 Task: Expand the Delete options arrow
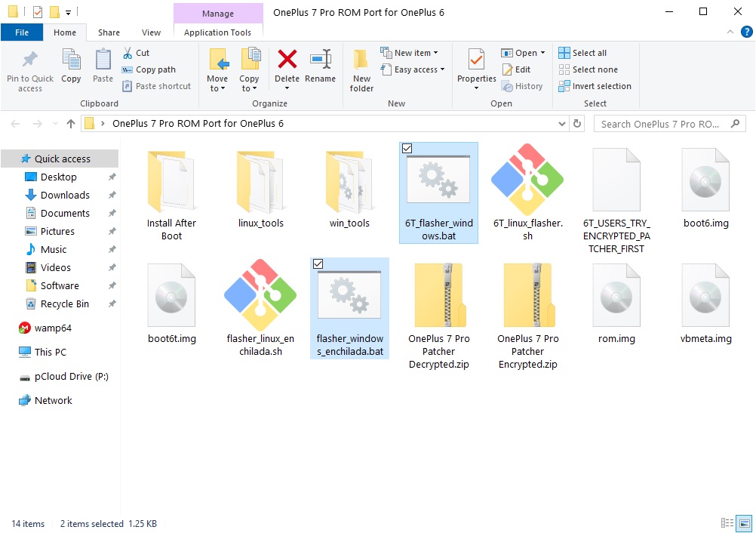(287, 88)
